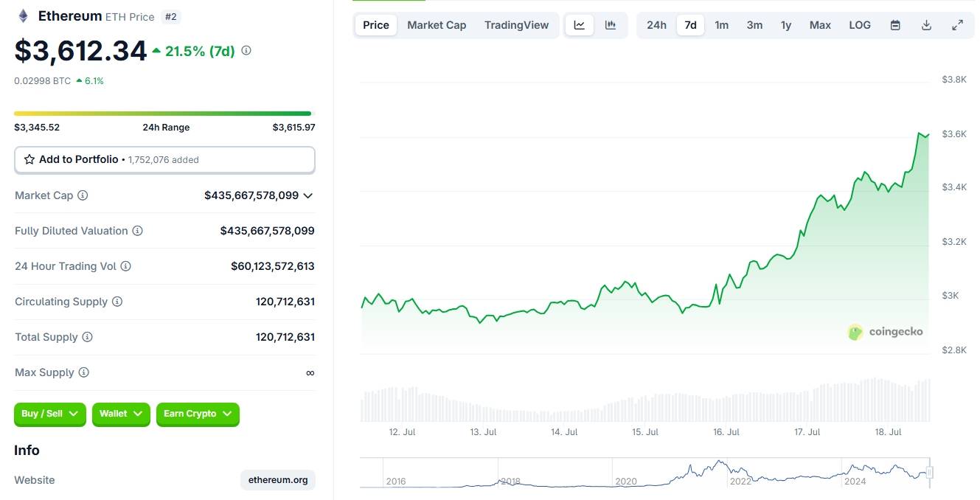Viewport: 980px width, 500px height.
Task: Expand the chart to fullscreen
Action: [958, 25]
